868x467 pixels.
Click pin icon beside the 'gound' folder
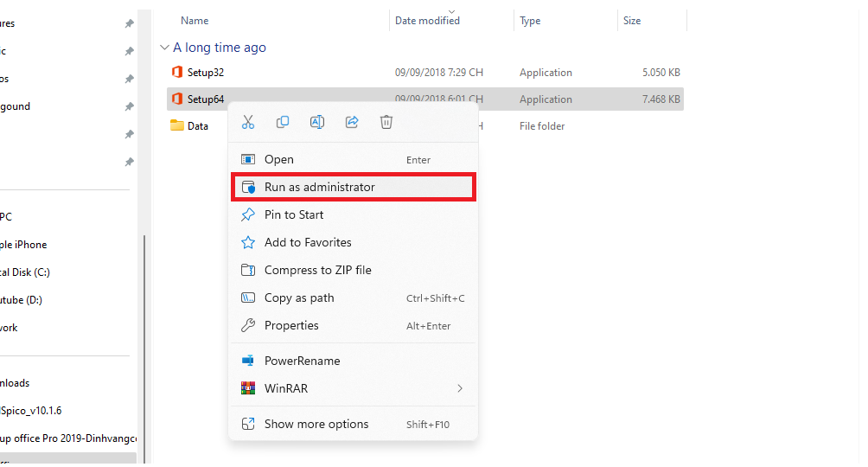(129, 107)
